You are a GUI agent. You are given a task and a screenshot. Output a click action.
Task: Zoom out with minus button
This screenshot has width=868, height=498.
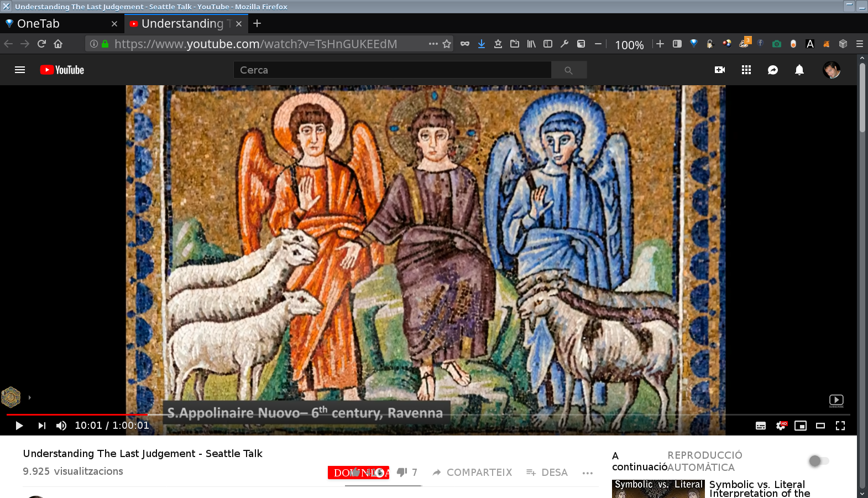(x=598, y=44)
